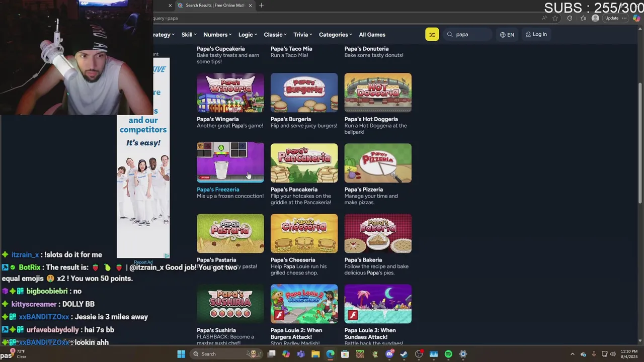Screen dimensions: 644x362
Task: Switch to the Search Results browser tab
Action: [214, 6]
